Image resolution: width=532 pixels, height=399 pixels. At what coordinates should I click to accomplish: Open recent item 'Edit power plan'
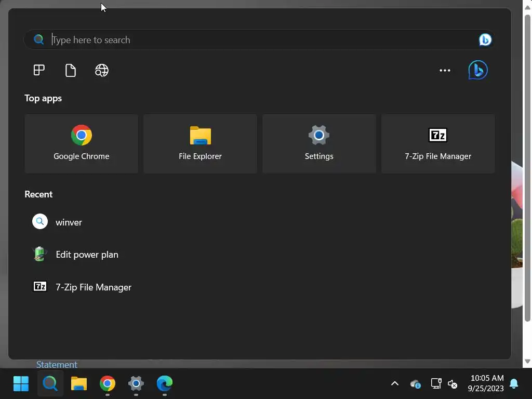tap(87, 255)
